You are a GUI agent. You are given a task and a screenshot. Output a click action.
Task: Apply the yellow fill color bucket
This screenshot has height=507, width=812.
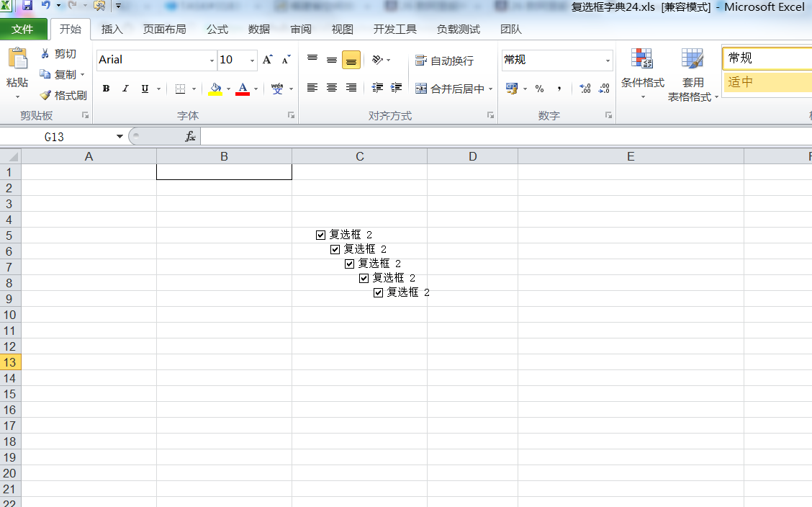[x=215, y=89]
